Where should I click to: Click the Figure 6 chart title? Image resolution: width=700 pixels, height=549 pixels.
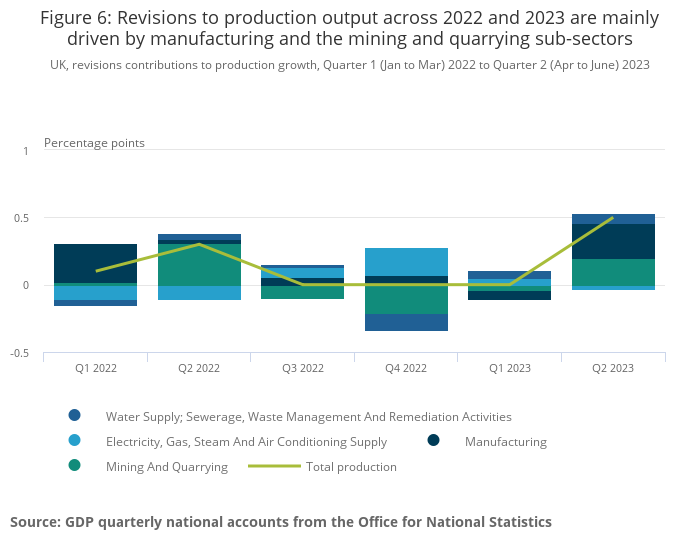click(x=349, y=29)
